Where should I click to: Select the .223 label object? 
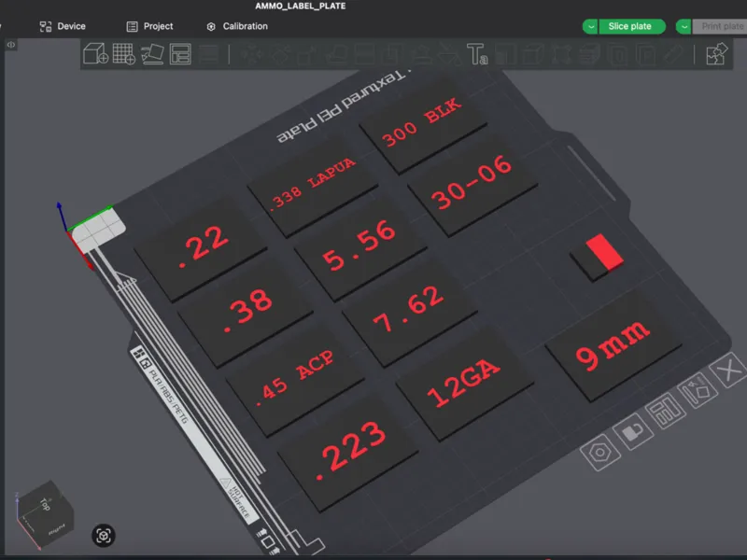tap(348, 454)
